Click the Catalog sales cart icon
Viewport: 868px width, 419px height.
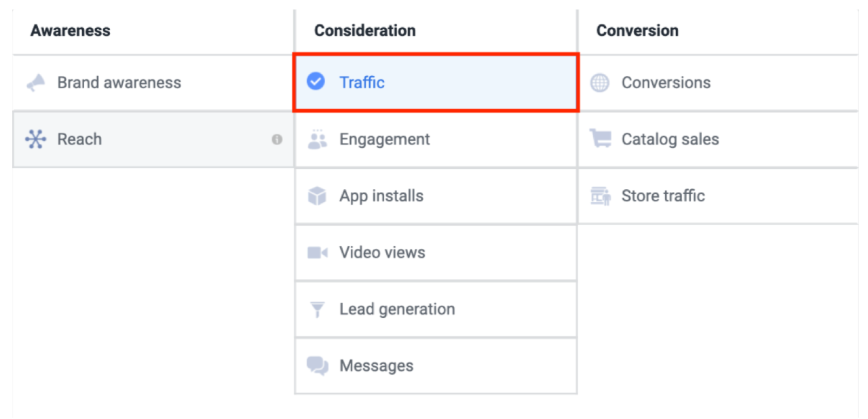tap(600, 140)
